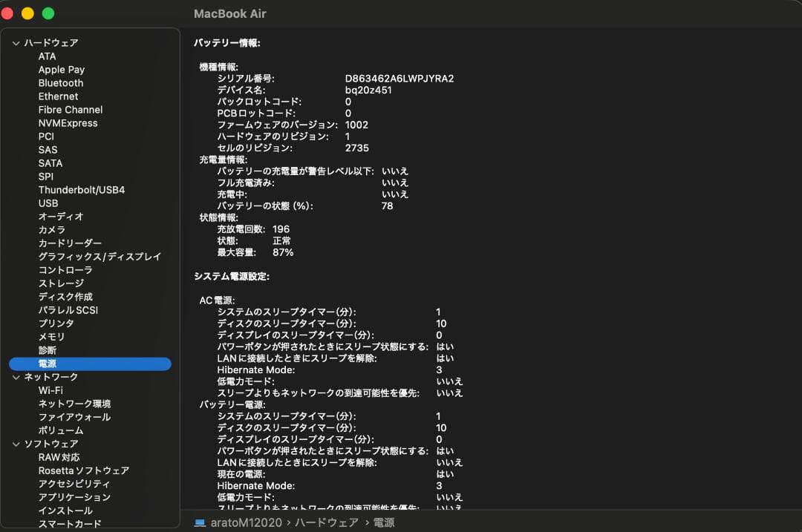Select 診断 in the sidebar

[47, 350]
